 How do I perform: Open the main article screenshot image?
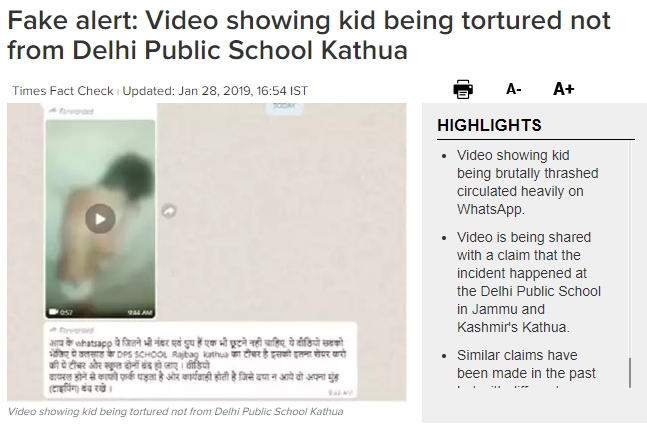207,252
